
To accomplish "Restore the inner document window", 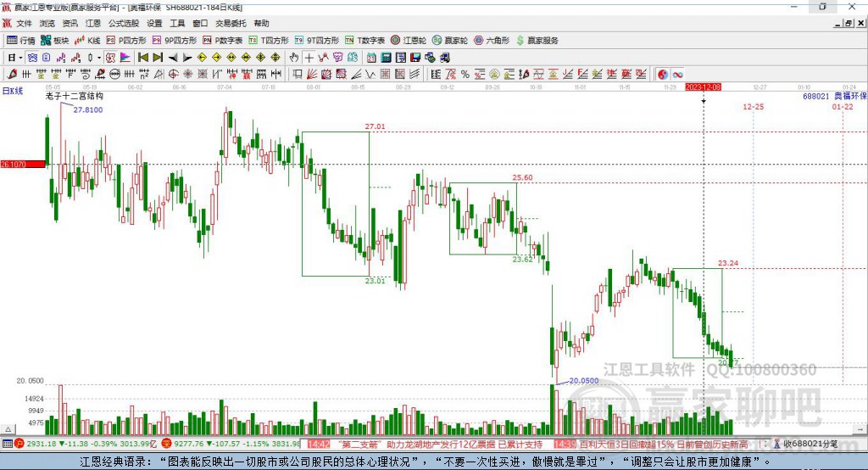I will coord(849,23).
